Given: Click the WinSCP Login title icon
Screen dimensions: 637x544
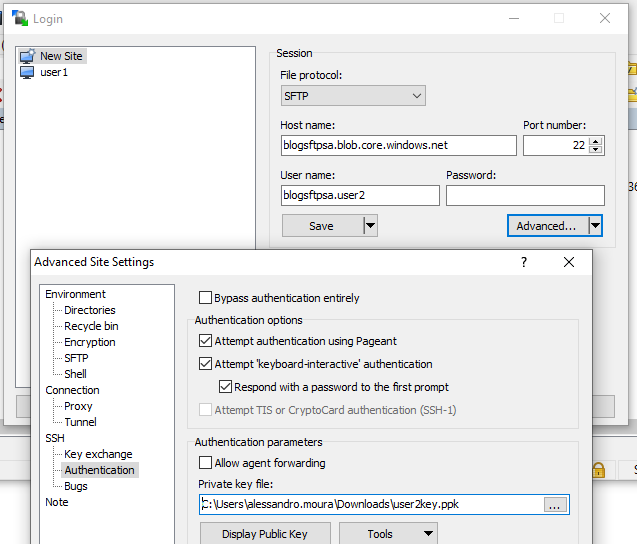Looking at the screenshot, I should [20, 18].
